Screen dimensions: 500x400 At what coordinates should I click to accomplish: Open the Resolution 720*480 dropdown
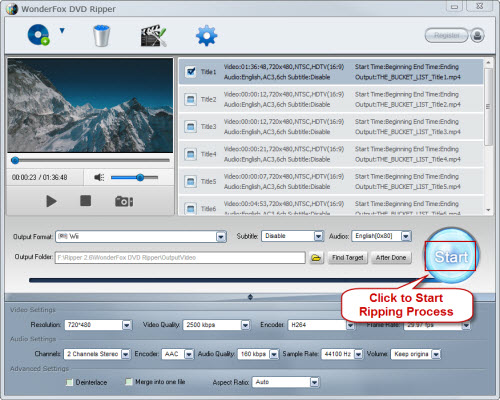127,325
